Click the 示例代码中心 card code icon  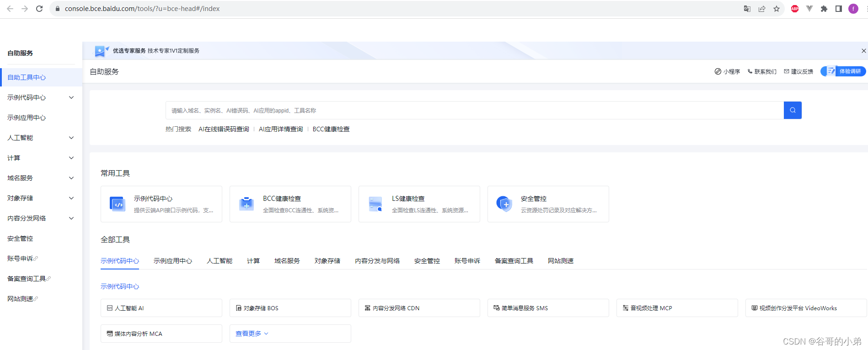click(x=118, y=204)
